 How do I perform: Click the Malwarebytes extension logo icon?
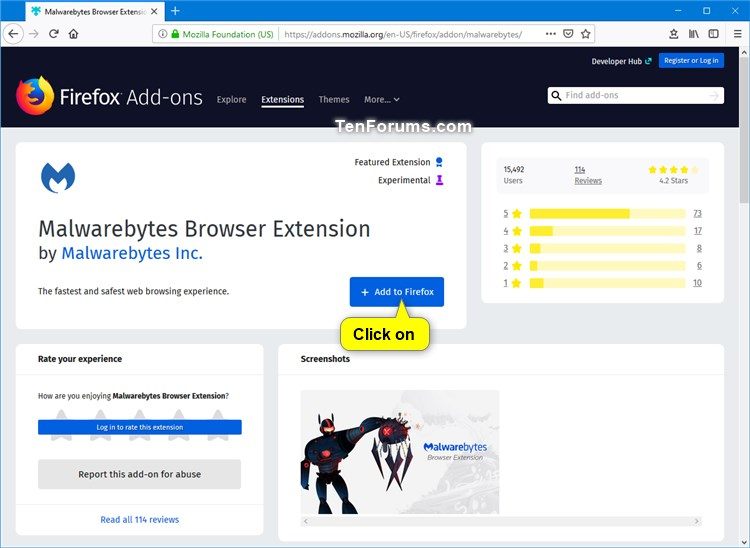pos(58,177)
